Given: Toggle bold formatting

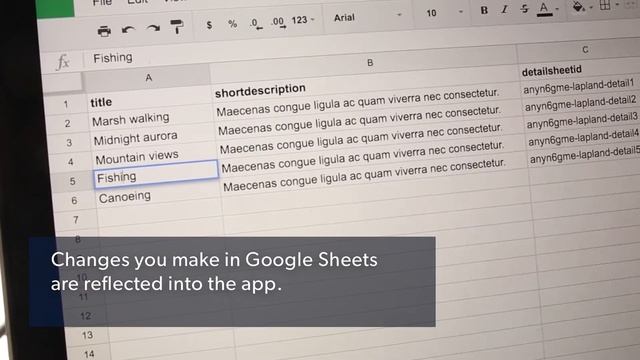Looking at the screenshot, I should click(484, 10).
